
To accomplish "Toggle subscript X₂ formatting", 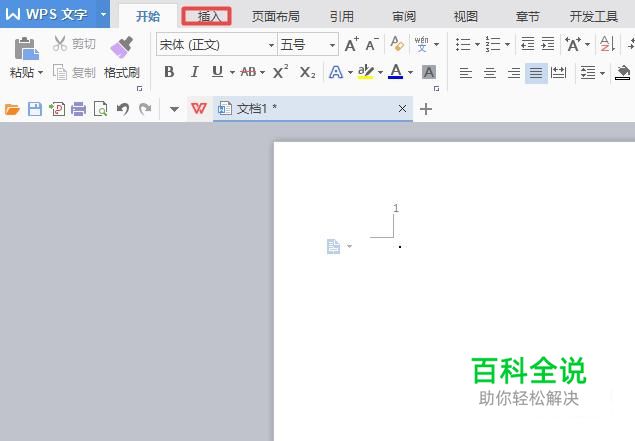I will tap(307, 72).
